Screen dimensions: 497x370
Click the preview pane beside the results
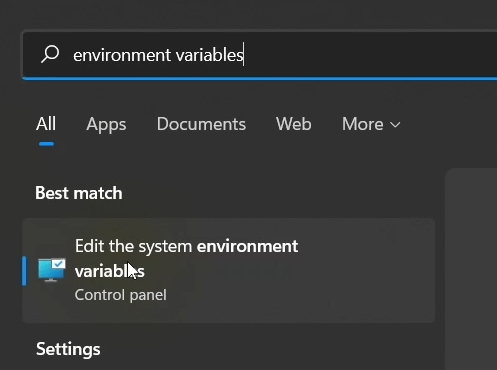471,269
